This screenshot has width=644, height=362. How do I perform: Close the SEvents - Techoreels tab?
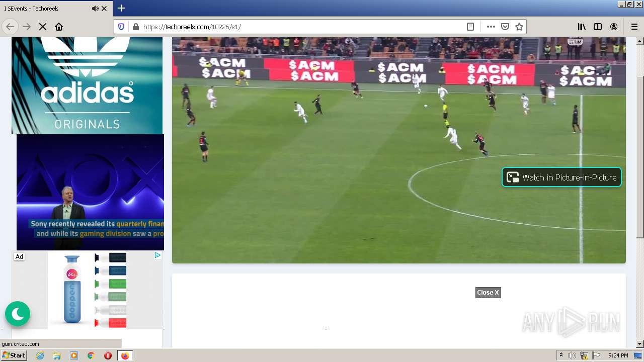[x=104, y=9]
